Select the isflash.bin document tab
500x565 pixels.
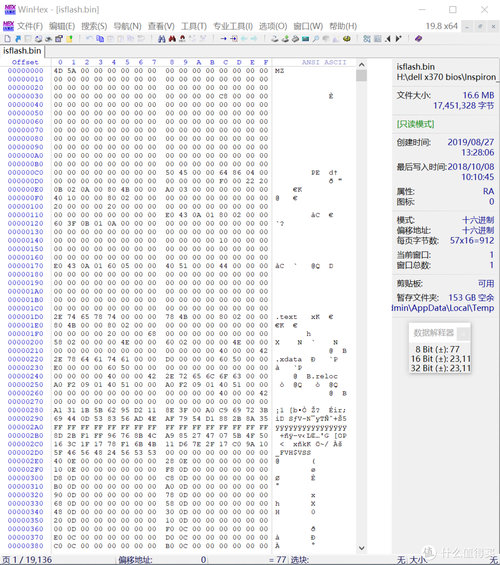[22, 51]
